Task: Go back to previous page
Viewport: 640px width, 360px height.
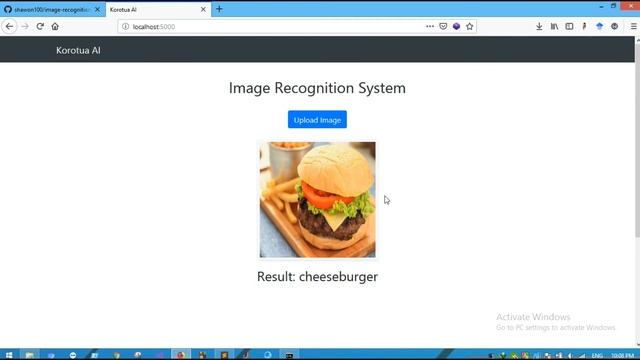Action: click(9, 27)
